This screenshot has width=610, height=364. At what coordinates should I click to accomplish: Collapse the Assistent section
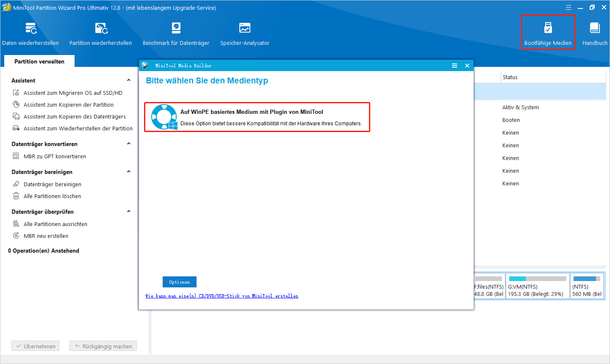coord(129,80)
